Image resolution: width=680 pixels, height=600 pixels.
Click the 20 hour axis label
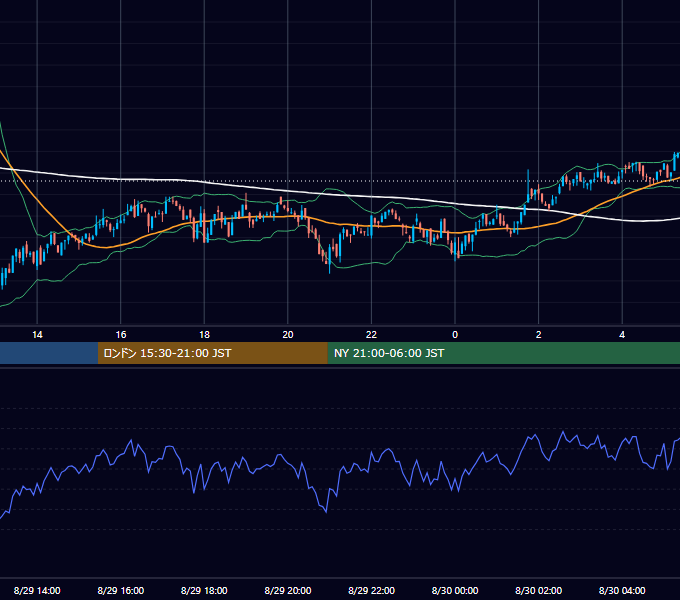coord(288,335)
